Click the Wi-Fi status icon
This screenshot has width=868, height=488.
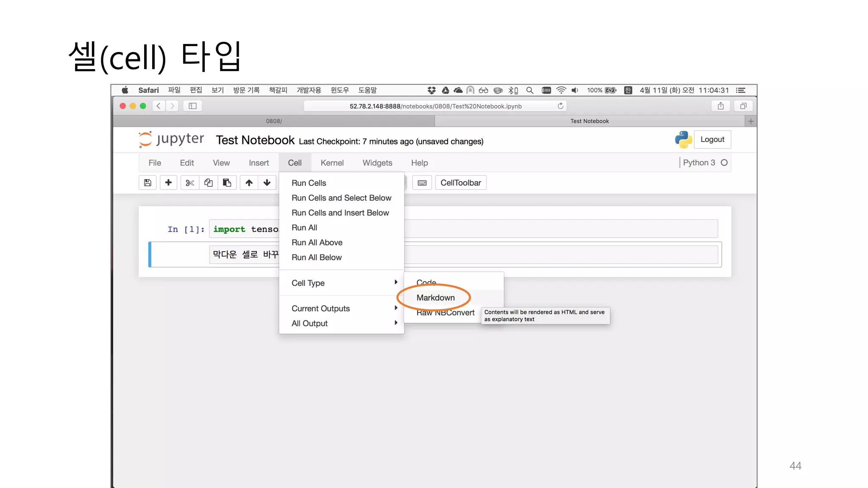561,90
